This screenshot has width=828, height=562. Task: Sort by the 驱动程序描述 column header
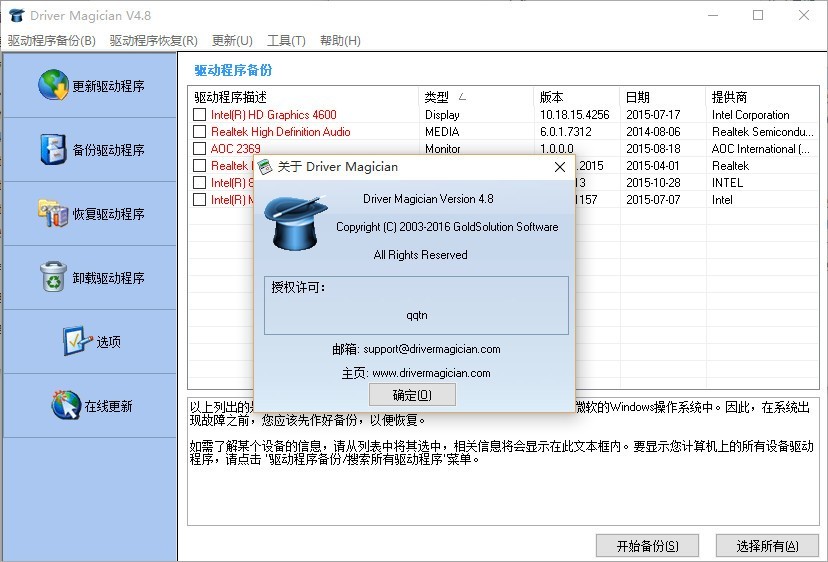point(304,97)
